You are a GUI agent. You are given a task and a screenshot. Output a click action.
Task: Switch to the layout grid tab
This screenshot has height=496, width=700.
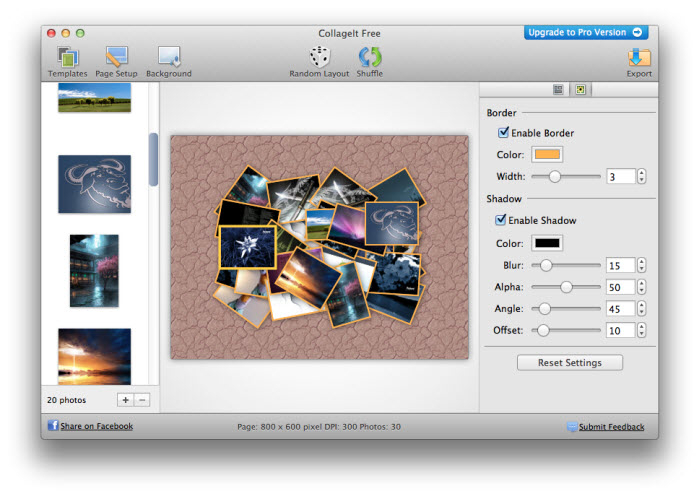(559, 90)
